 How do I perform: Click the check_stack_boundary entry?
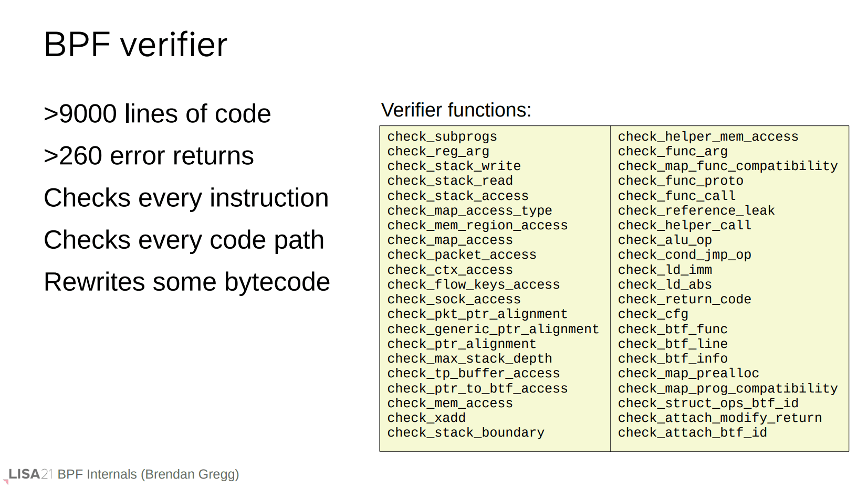coord(466,432)
